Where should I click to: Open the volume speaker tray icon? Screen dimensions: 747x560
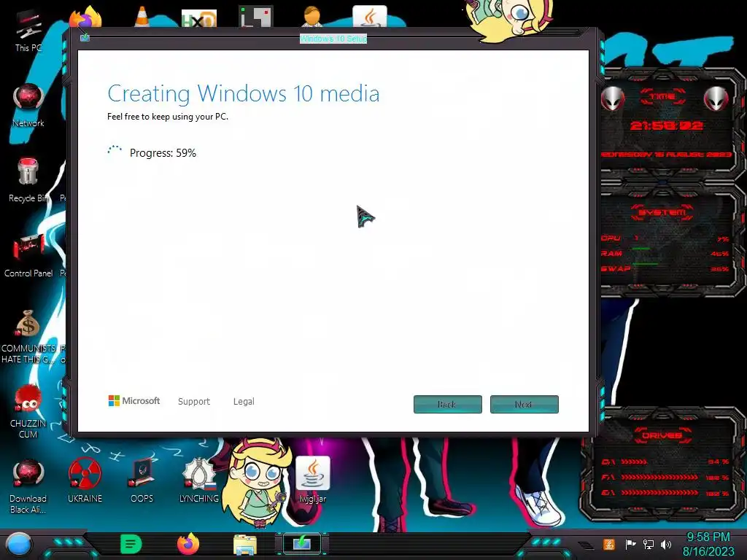point(666,544)
